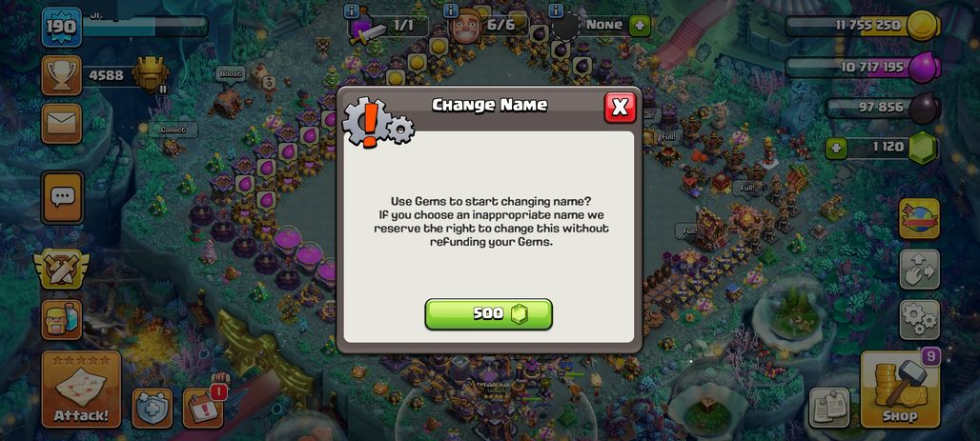The width and height of the screenshot is (980, 441).
Task: Show builder info icon above 6/6
Action: (x=450, y=10)
